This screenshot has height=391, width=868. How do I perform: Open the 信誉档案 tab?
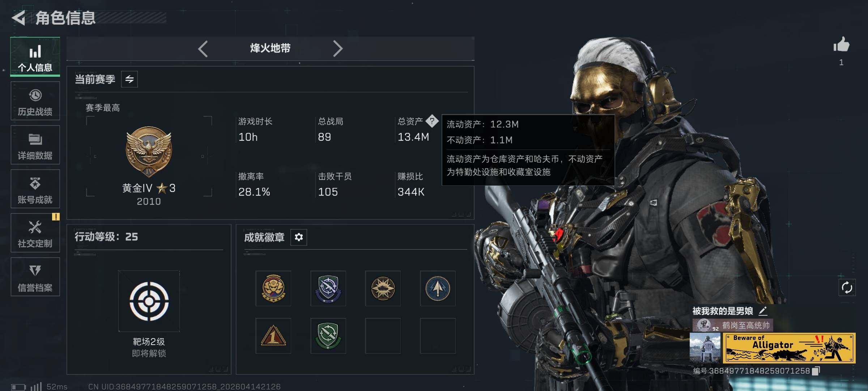point(35,277)
